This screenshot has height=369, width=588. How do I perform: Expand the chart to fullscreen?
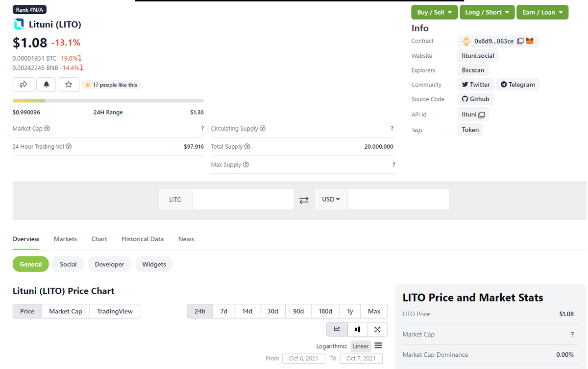click(377, 329)
